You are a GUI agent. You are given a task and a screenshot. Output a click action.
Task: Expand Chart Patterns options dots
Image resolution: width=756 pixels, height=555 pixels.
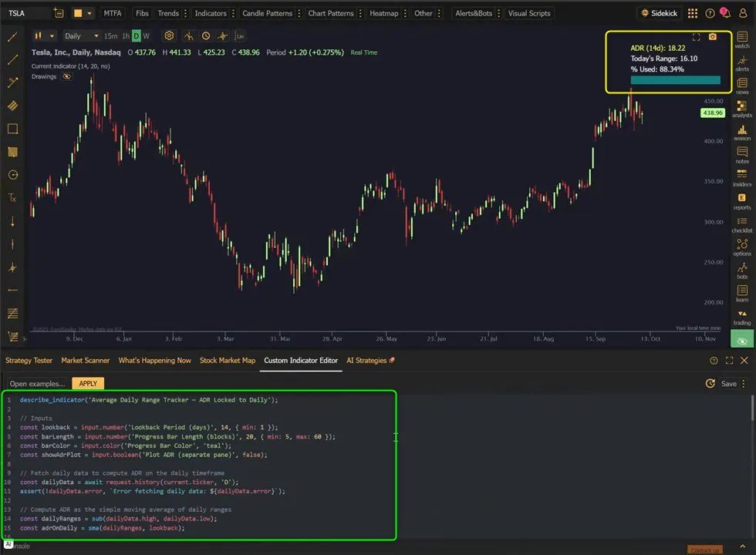[360, 14]
